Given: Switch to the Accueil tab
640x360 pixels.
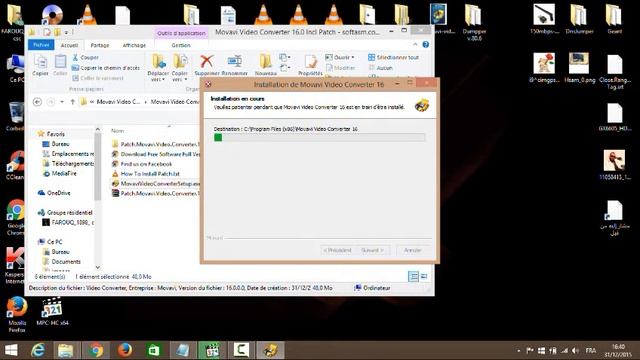Looking at the screenshot, I should tap(69, 45).
